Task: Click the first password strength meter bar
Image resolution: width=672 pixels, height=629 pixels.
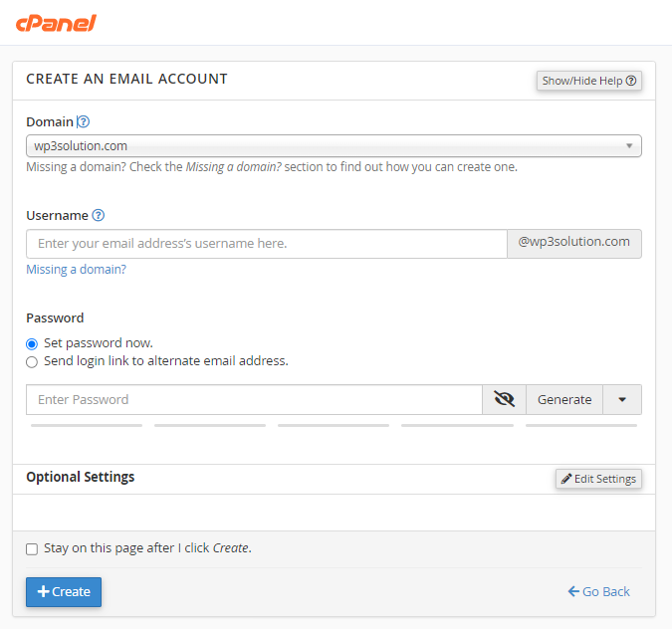Action: point(87,425)
